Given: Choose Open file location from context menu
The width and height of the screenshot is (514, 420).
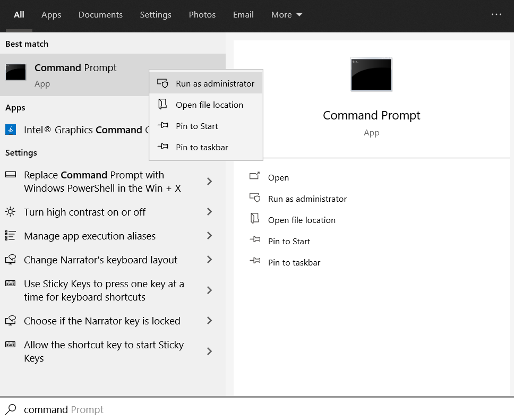Looking at the screenshot, I should (209, 105).
